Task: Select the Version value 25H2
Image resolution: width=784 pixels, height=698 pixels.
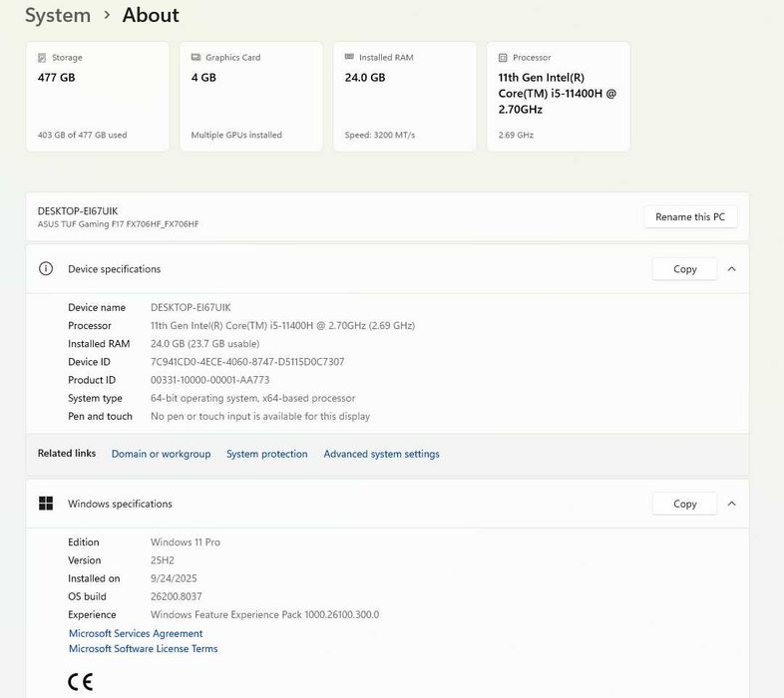Action: point(162,560)
